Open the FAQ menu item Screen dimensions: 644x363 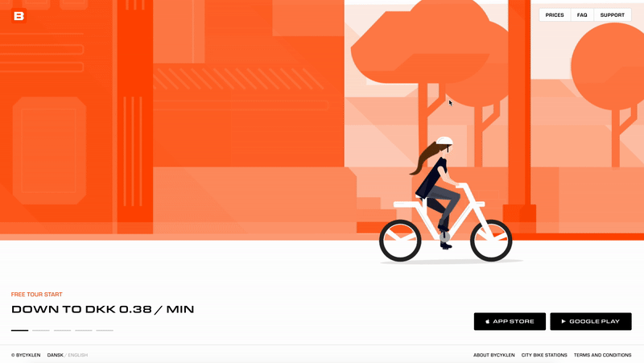click(x=582, y=14)
